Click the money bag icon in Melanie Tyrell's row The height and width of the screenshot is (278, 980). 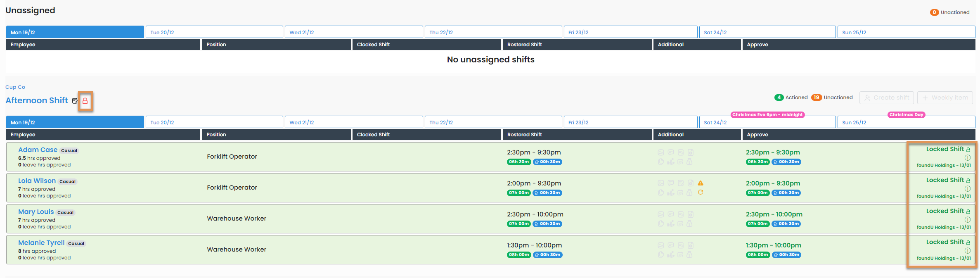pos(689,254)
